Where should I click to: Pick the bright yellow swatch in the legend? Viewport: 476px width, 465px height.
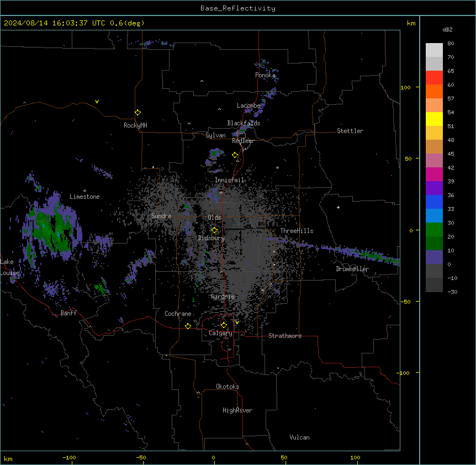434,119
